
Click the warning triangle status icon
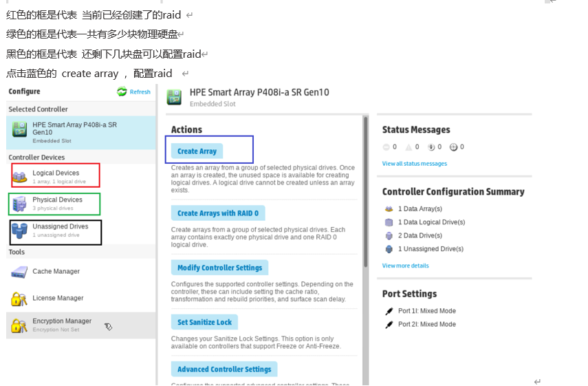tap(409, 147)
